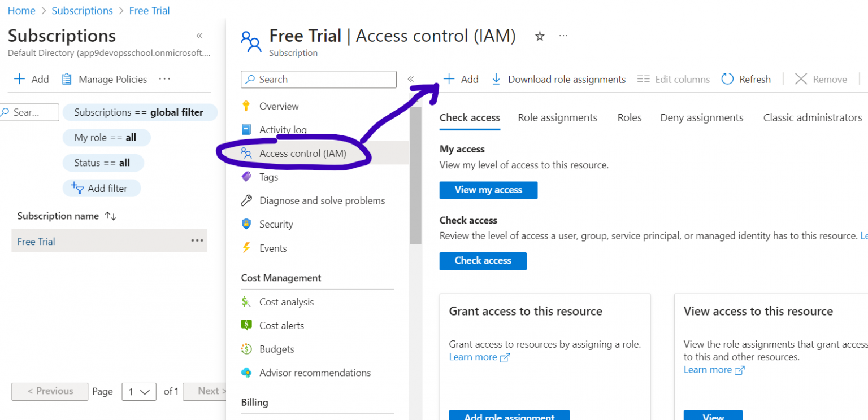Click the Check access button
The width and height of the screenshot is (868, 420).
click(x=483, y=261)
